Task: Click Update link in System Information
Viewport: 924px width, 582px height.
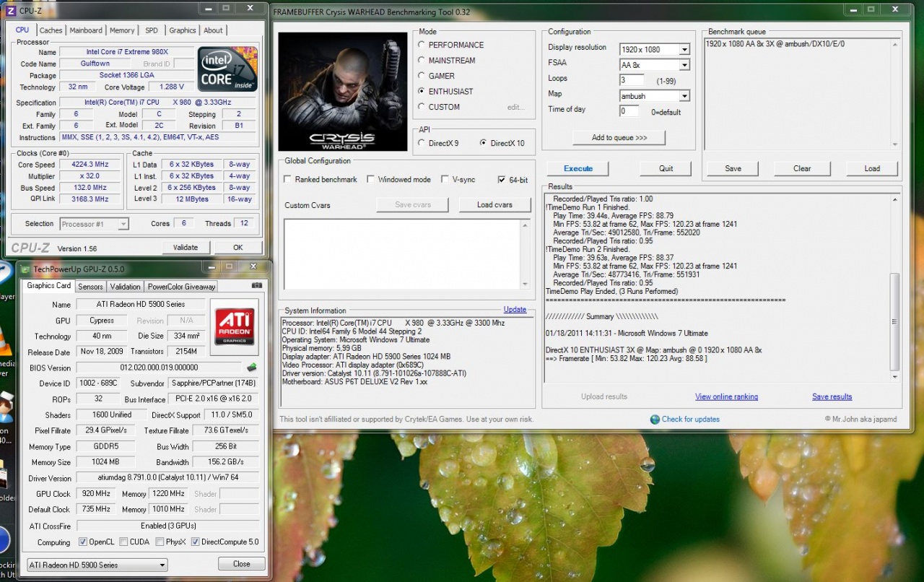Action: [515, 310]
